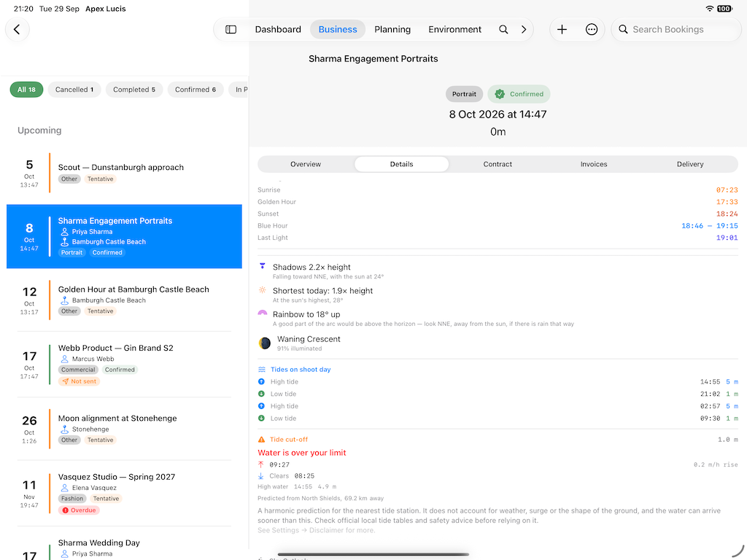This screenshot has width=747, height=560.
Task: Click the Tides on shoot day wave icon
Action: point(262,370)
